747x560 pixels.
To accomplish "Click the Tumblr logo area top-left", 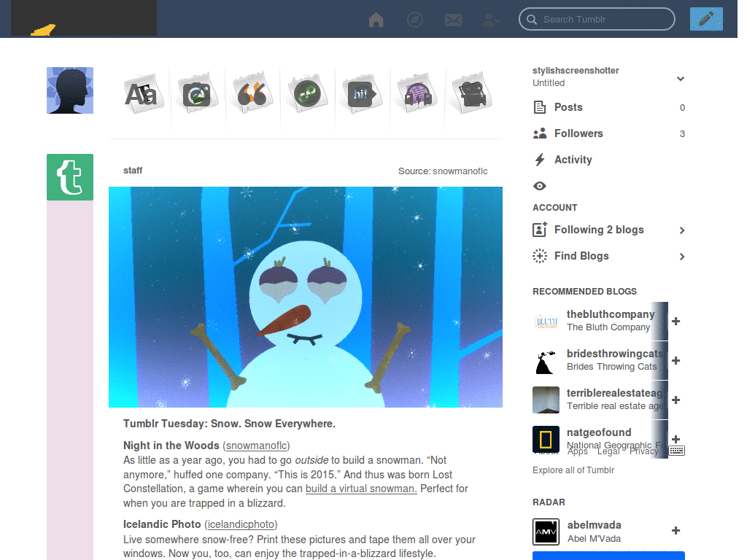I will [84, 18].
